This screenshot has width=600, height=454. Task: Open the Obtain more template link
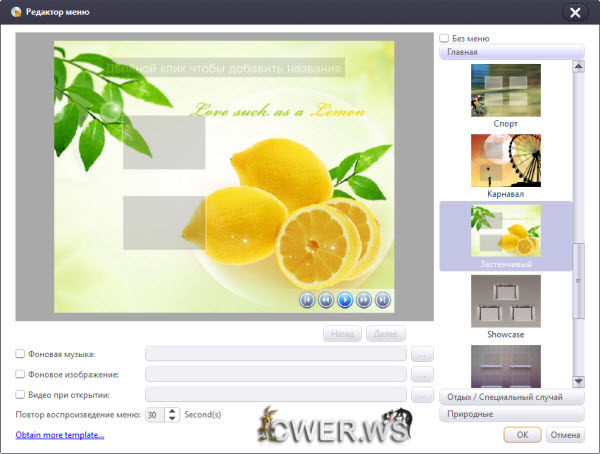click(x=60, y=435)
